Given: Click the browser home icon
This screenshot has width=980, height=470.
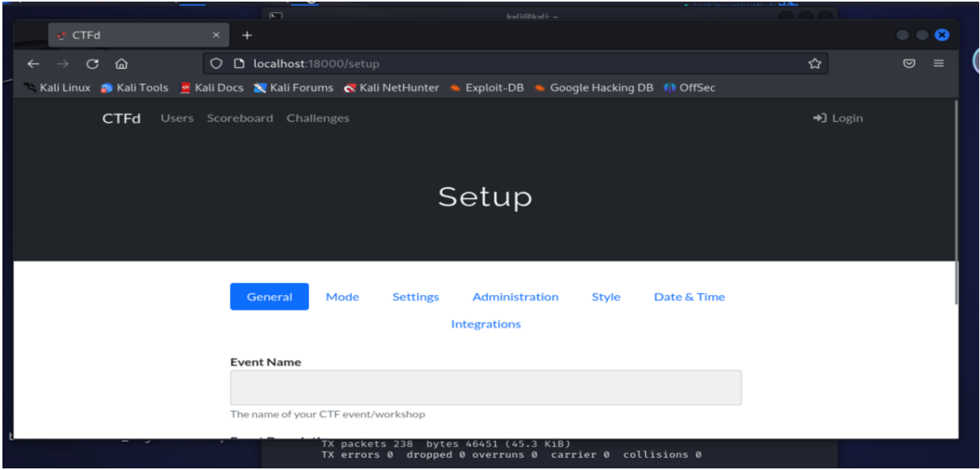Looking at the screenshot, I should (121, 64).
